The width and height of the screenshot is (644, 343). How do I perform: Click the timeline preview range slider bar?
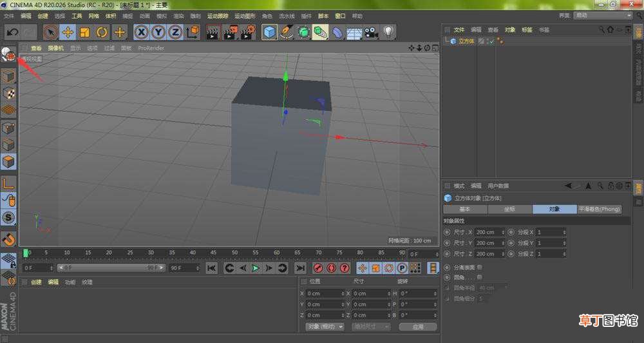coord(111,268)
